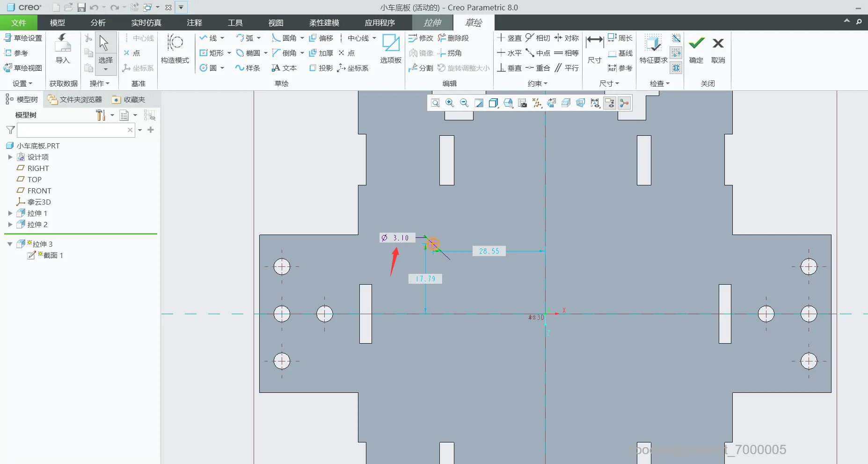The width and height of the screenshot is (868, 464).
Task: Select the Spline (样条) tool
Action: click(248, 68)
